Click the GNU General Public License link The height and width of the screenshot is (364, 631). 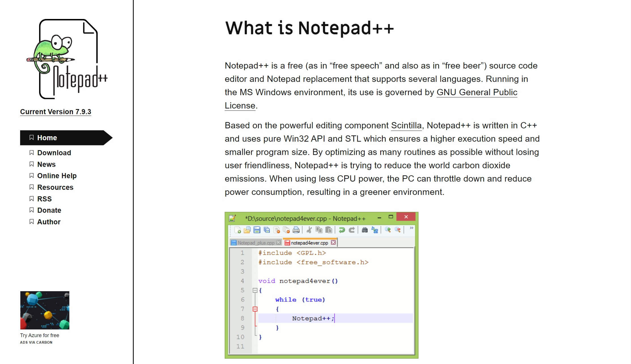click(x=477, y=92)
